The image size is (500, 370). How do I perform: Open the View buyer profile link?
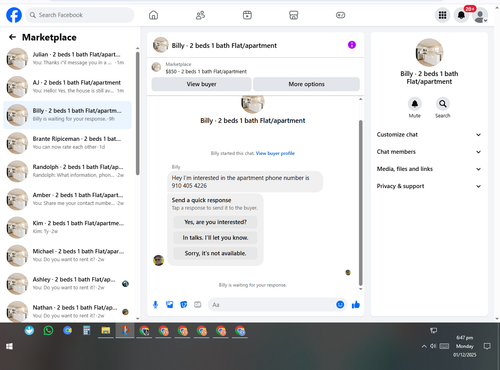coord(275,153)
